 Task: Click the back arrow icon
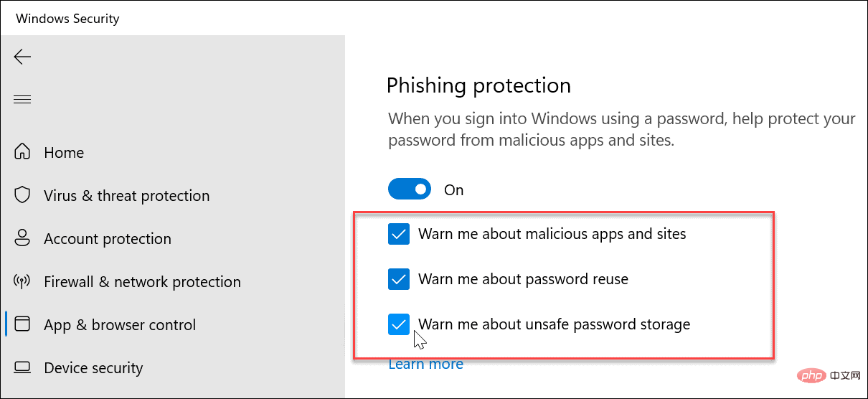[x=22, y=57]
